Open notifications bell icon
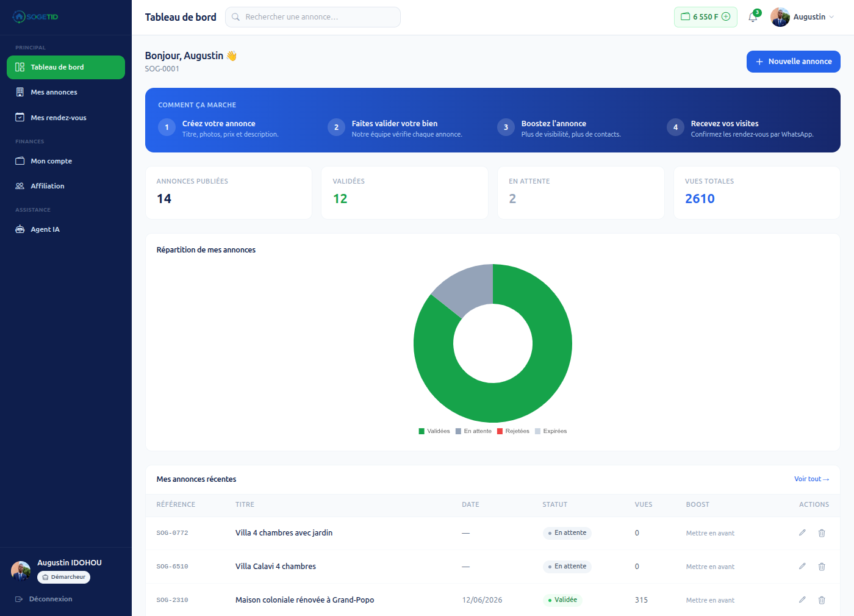This screenshot has height=616, width=854. 753,17
